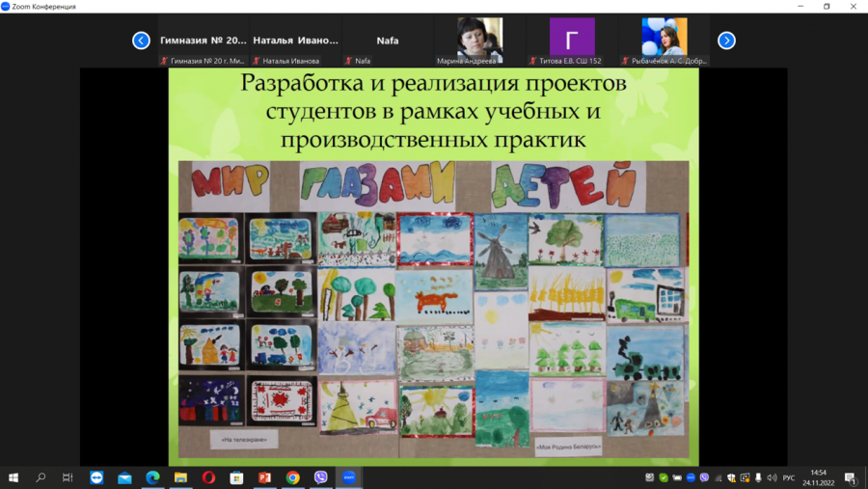The width and height of the screenshot is (868, 489).
Task: Select Марина Андреева video thumbnail
Action: (479, 41)
